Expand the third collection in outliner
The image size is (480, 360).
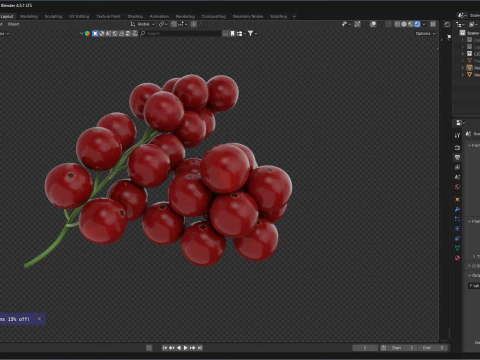pyautogui.click(x=463, y=54)
